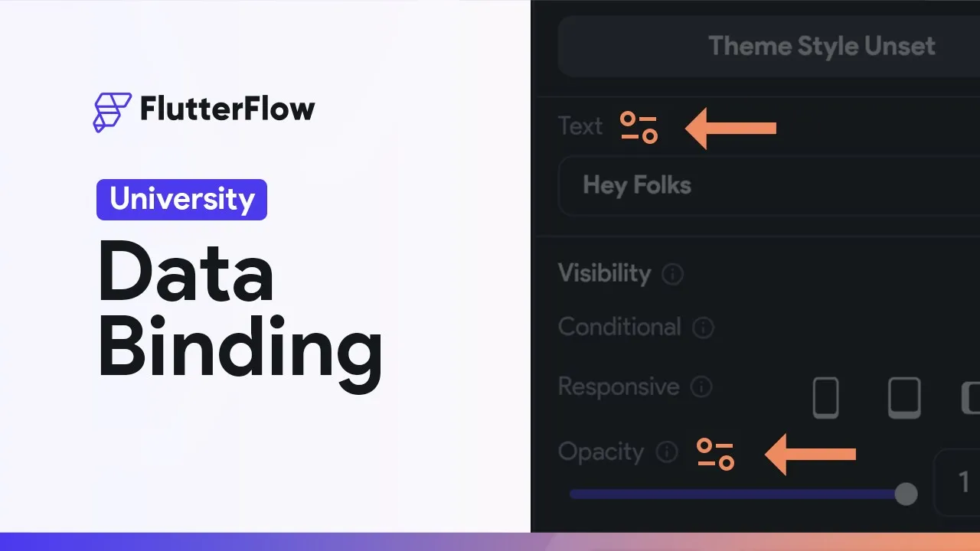Click the University badge
The image size is (980, 551).
[x=181, y=200]
